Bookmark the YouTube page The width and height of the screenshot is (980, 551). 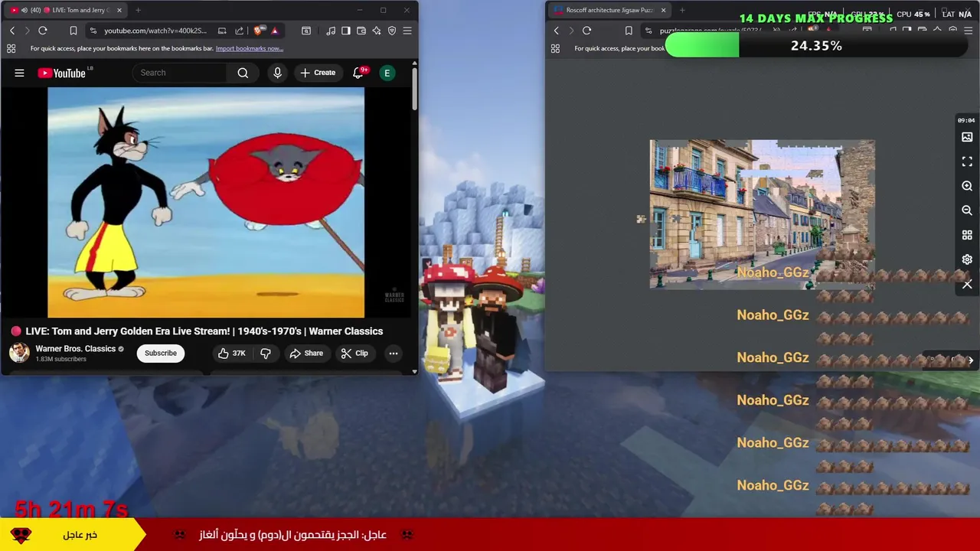73,31
